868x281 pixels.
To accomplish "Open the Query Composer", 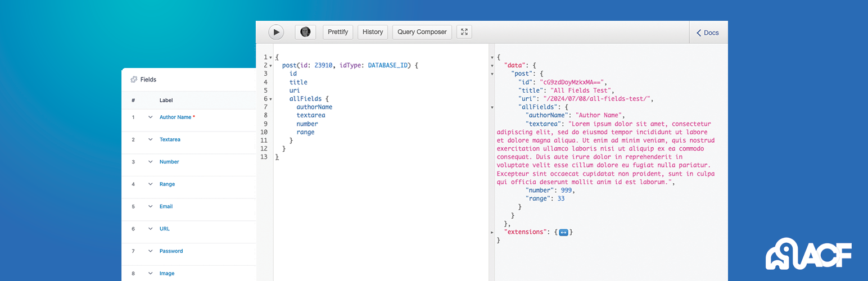I will pos(422,32).
